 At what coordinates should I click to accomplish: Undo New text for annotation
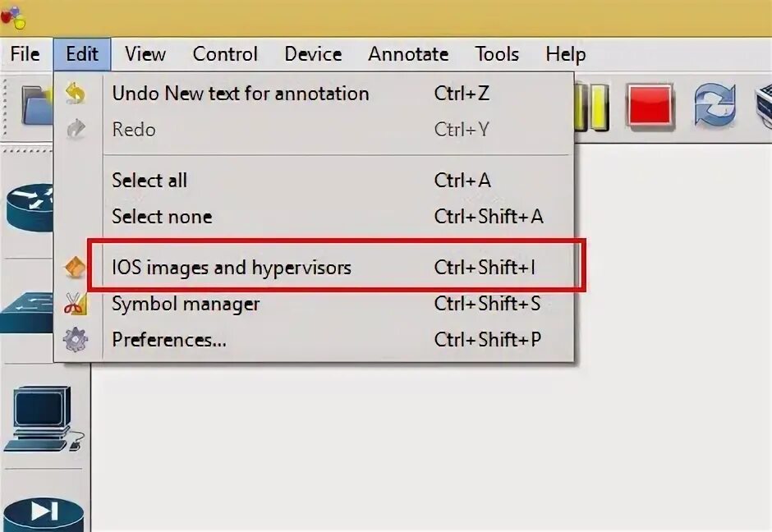(240, 94)
